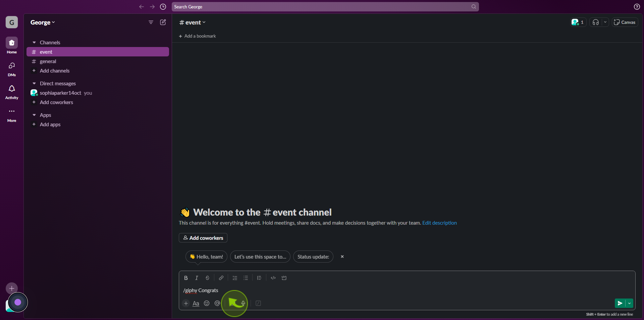View channel members count
This screenshot has width=644, height=320.
pyautogui.click(x=578, y=22)
